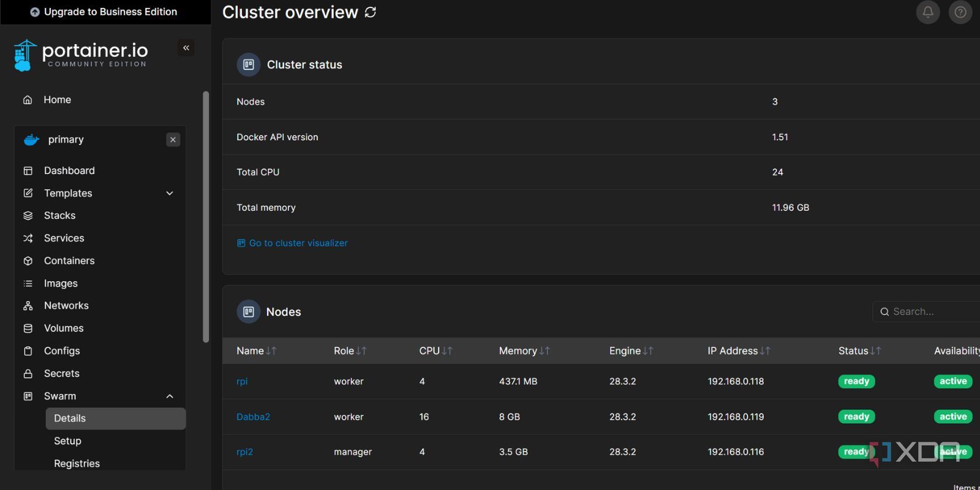Screen dimensions: 980x490
Task: Go to the Stacks section
Action: click(60, 216)
